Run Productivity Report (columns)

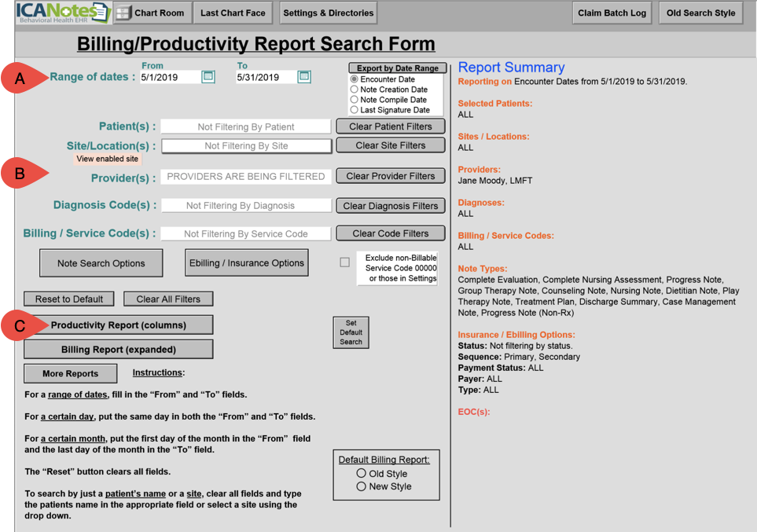point(118,325)
